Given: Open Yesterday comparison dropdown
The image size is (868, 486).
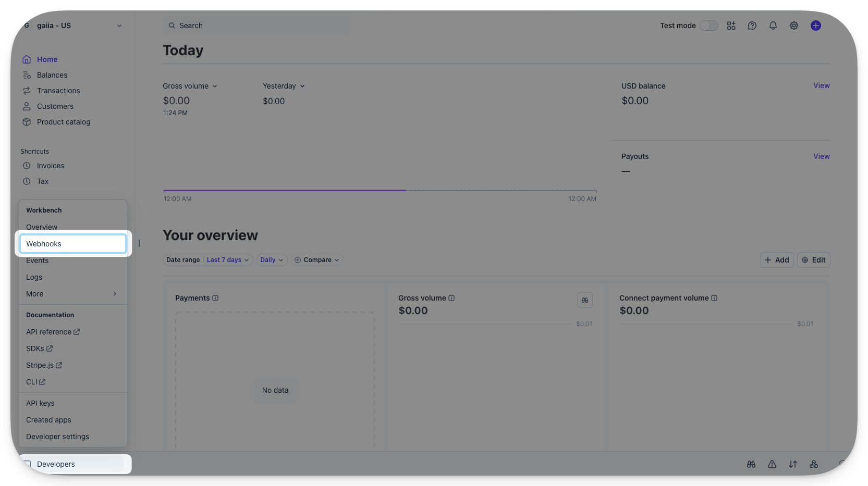Looking at the screenshot, I should [284, 86].
